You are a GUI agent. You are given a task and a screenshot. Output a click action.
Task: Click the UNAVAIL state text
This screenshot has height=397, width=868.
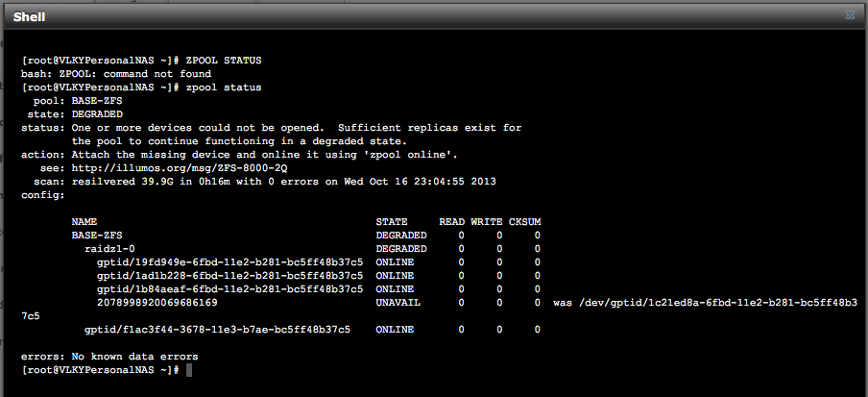pos(398,303)
